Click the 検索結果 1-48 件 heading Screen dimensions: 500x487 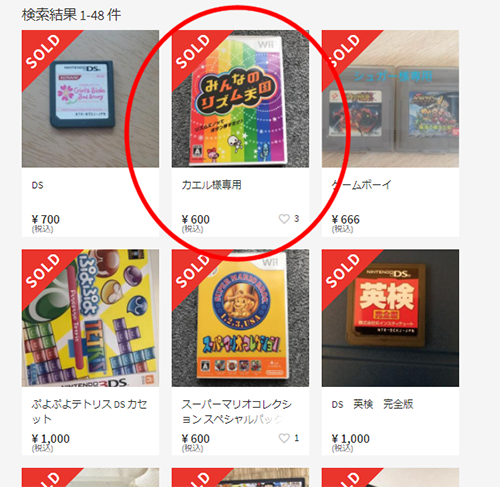pos(71,15)
